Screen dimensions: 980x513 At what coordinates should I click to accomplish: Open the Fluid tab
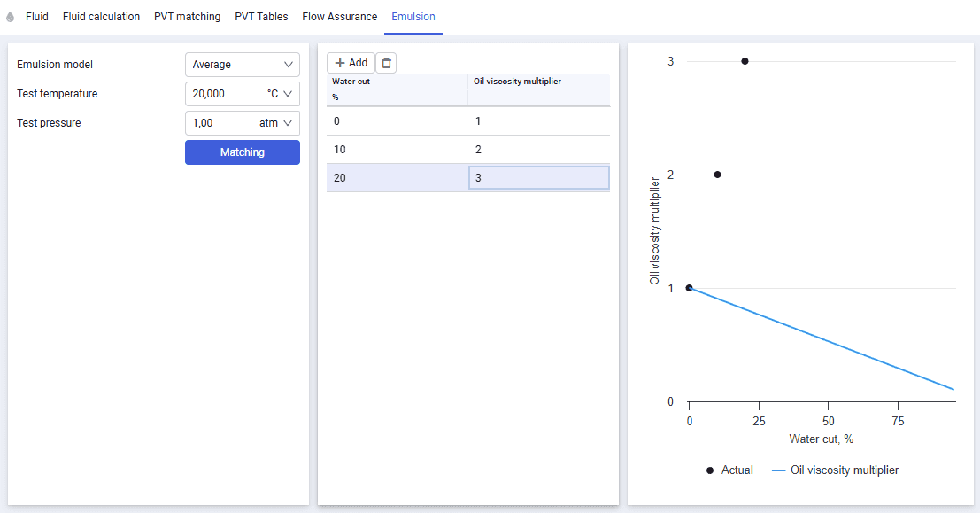click(x=37, y=16)
